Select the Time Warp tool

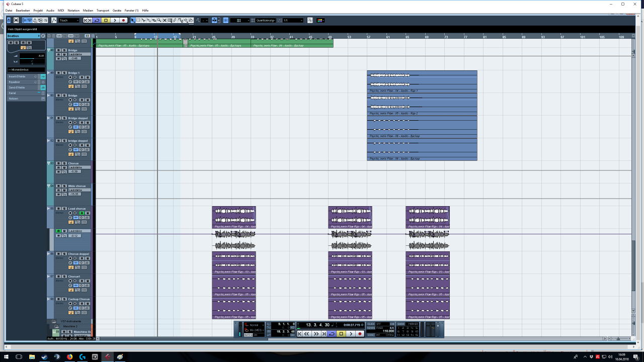pos(170,20)
